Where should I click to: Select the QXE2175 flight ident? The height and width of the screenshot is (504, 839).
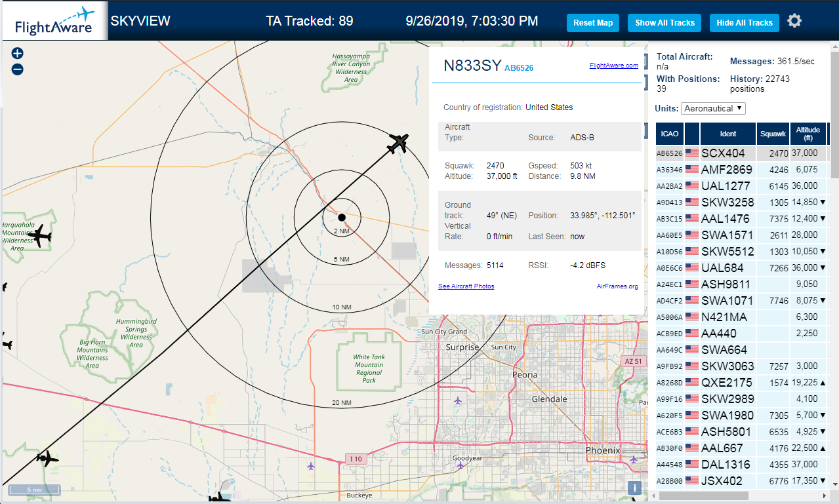click(x=727, y=382)
